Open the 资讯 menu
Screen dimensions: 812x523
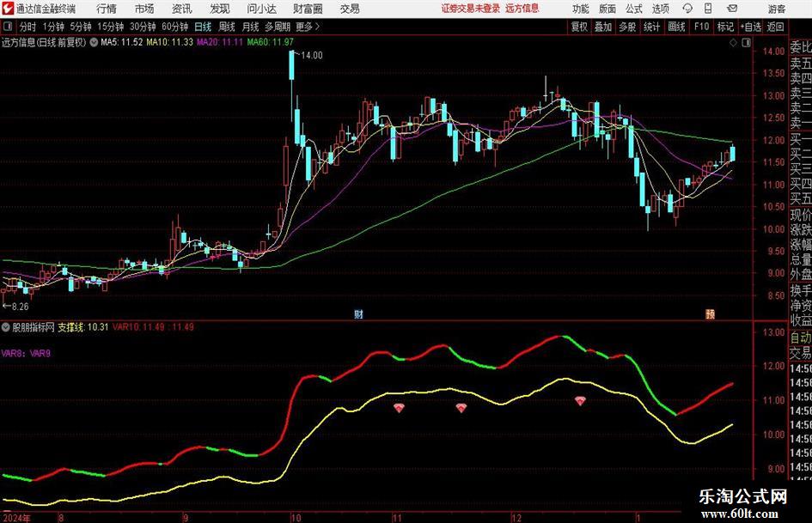[x=182, y=9]
